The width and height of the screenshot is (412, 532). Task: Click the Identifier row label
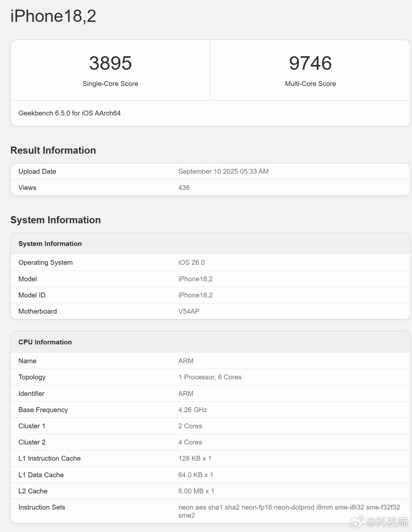tap(31, 394)
